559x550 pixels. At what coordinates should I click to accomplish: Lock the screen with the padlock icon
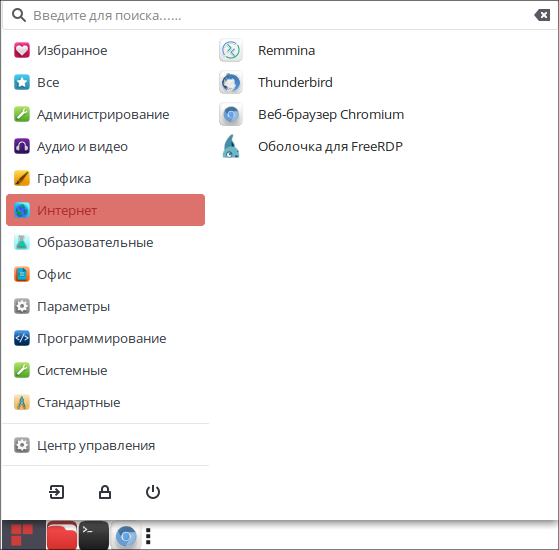105,492
